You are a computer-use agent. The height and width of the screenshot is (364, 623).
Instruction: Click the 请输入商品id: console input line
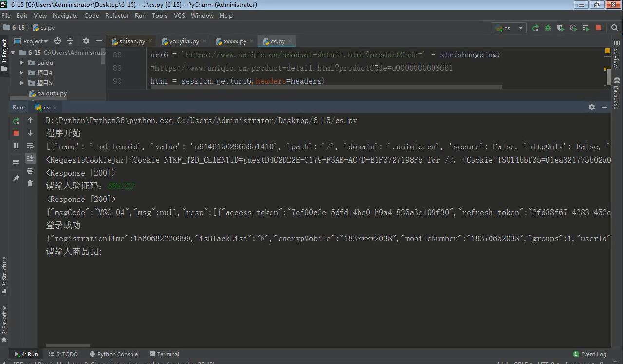tap(74, 252)
